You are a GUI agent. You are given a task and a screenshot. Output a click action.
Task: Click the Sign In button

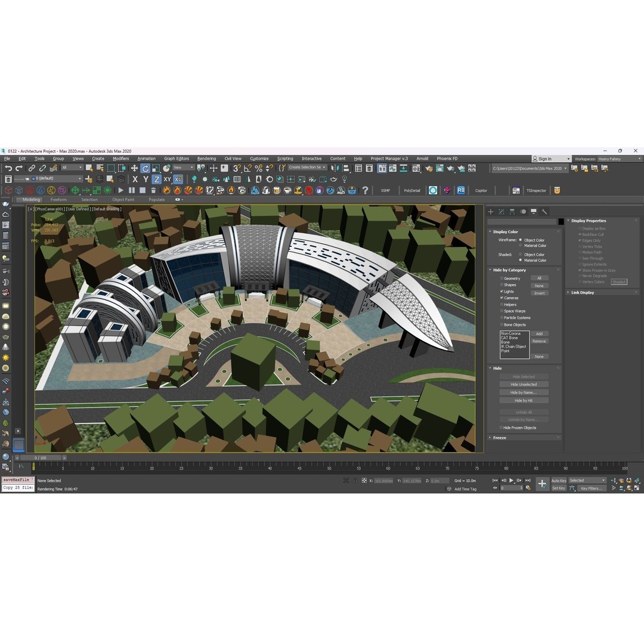551,159
